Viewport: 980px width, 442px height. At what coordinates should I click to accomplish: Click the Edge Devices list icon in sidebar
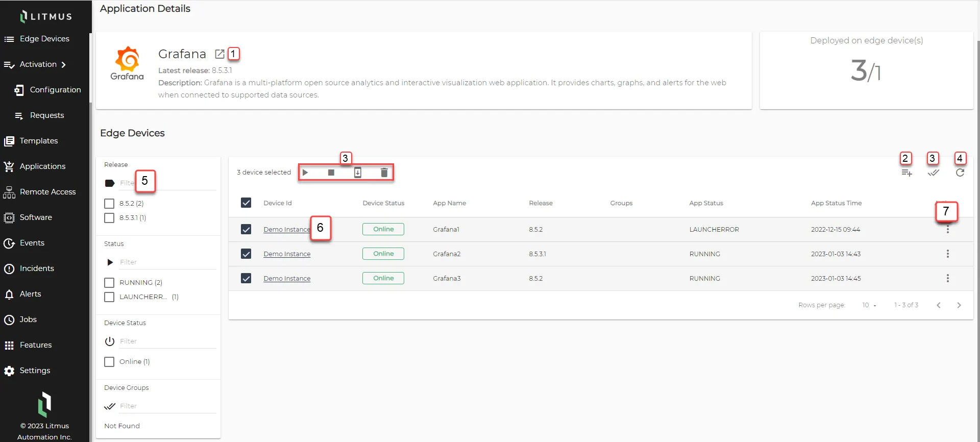tap(9, 39)
